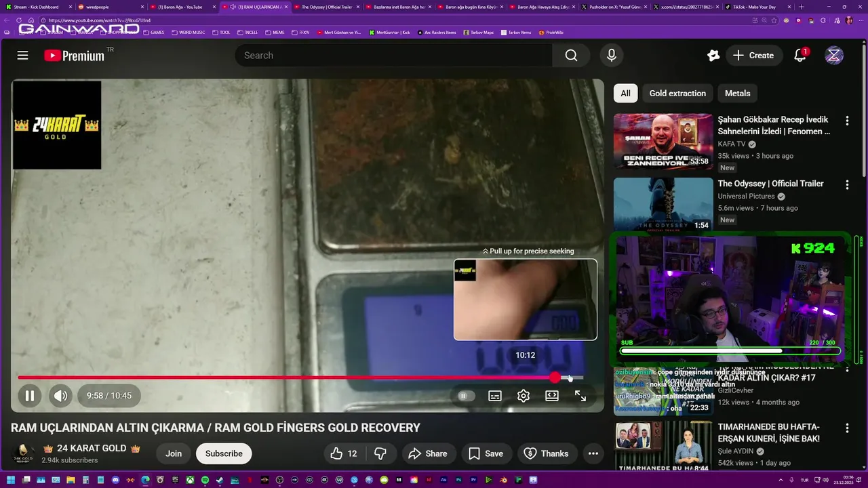Open options for TIMARHANEDE BU HAFTA video
Image resolution: width=868 pixels, height=488 pixels.
847,428
